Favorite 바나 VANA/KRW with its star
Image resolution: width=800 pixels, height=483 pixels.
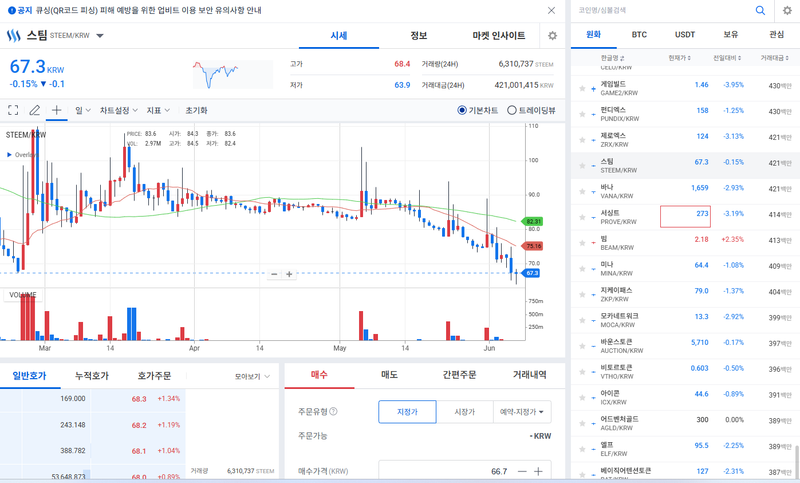(582, 192)
